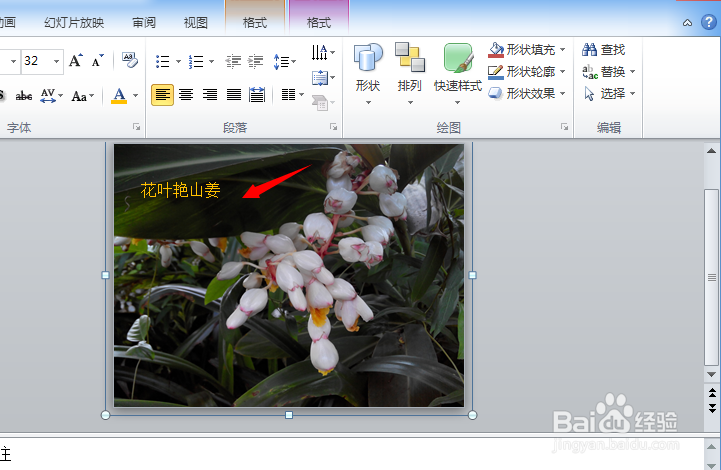Toggle right text alignment

pos(210,95)
